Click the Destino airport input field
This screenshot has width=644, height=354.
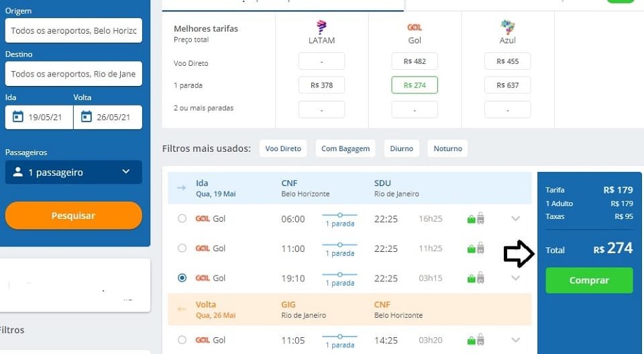74,74
